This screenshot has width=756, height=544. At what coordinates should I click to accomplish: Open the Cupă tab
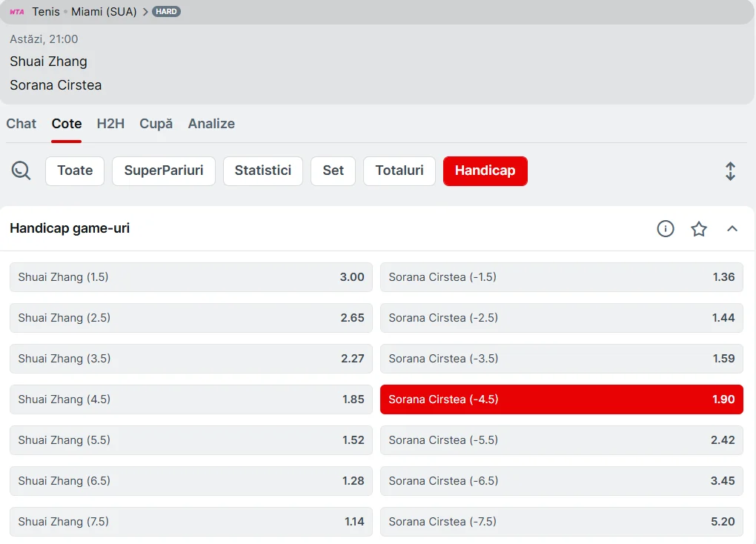point(156,124)
